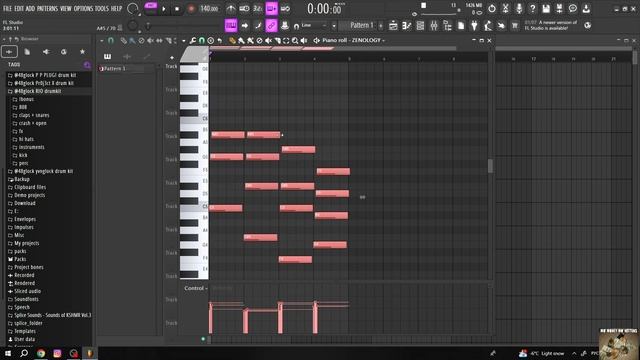
Task: Click the question mark help icon
Action: tap(532, 8)
